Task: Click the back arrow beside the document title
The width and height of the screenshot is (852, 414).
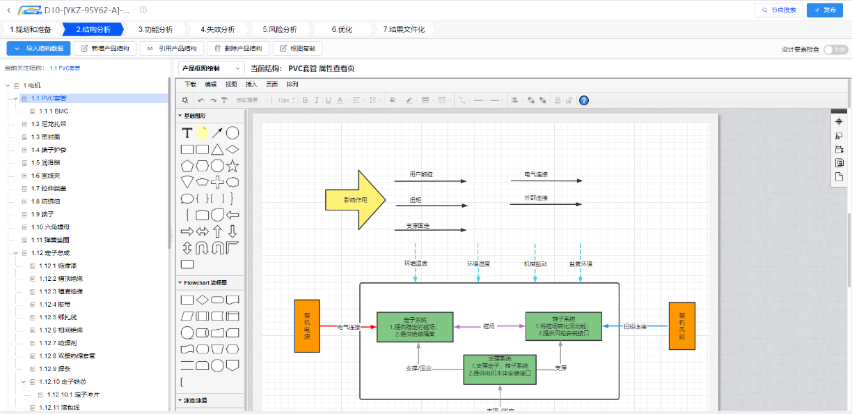Action: pos(9,9)
